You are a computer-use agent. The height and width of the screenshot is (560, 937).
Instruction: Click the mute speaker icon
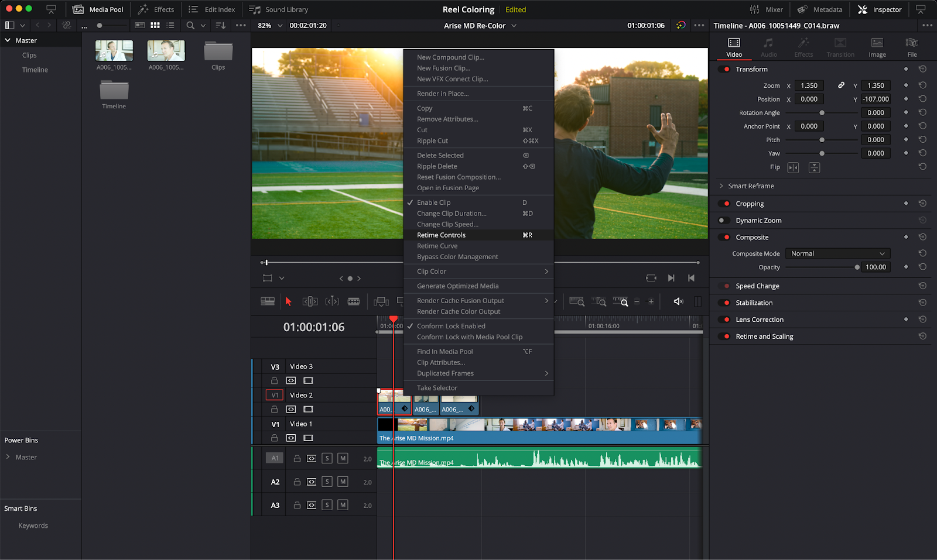[x=678, y=301]
